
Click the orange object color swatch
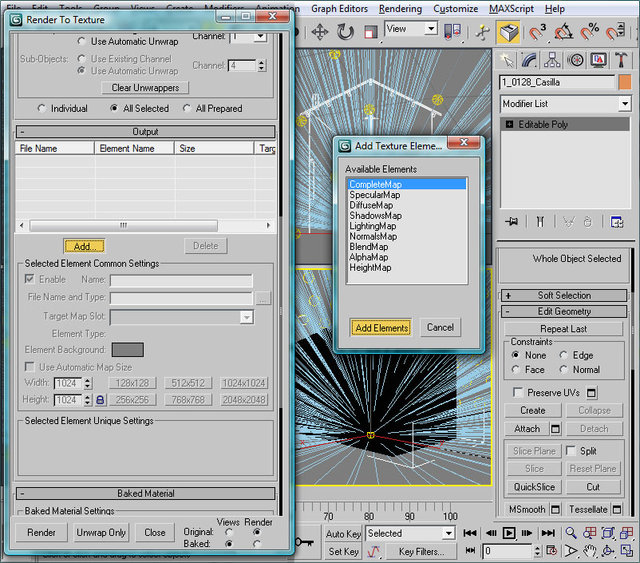[625, 83]
